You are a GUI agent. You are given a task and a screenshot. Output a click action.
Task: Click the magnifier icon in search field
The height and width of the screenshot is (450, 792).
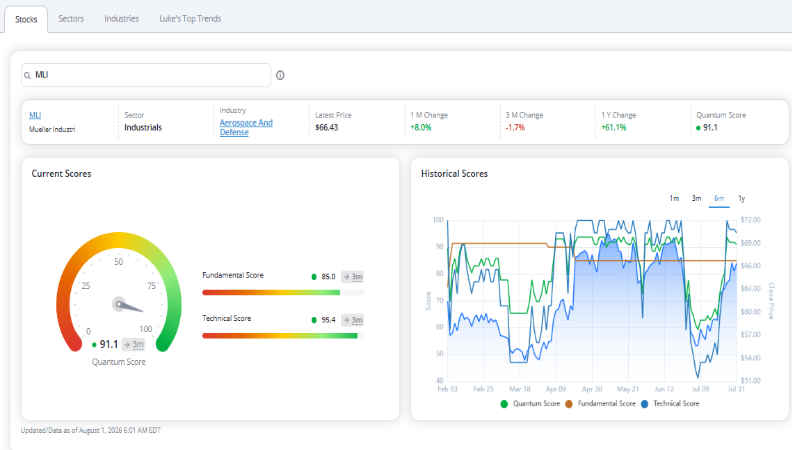pos(27,75)
